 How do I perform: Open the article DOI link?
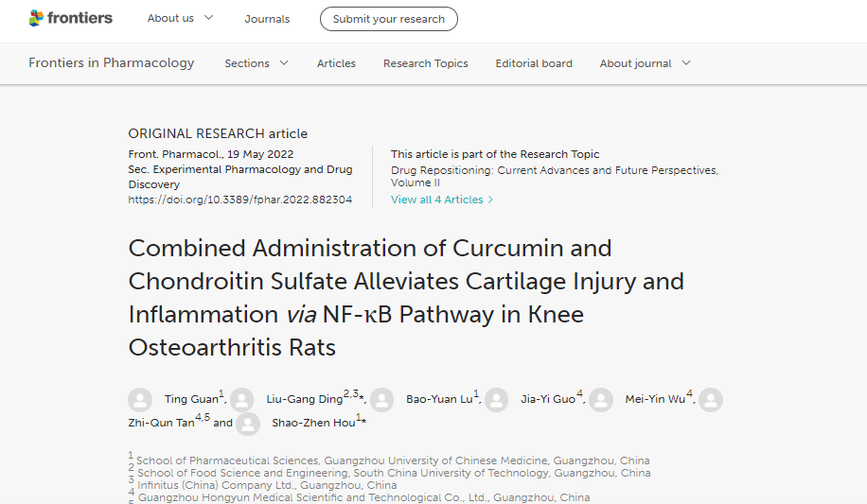click(x=239, y=200)
